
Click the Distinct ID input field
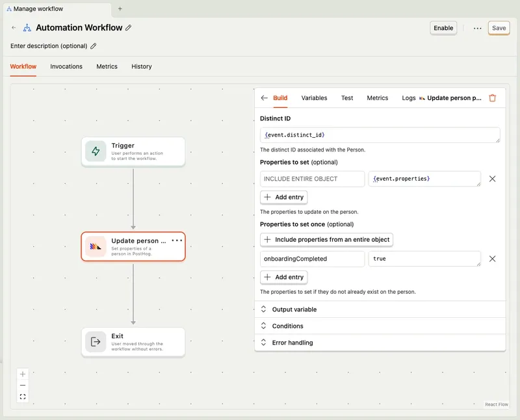point(379,135)
